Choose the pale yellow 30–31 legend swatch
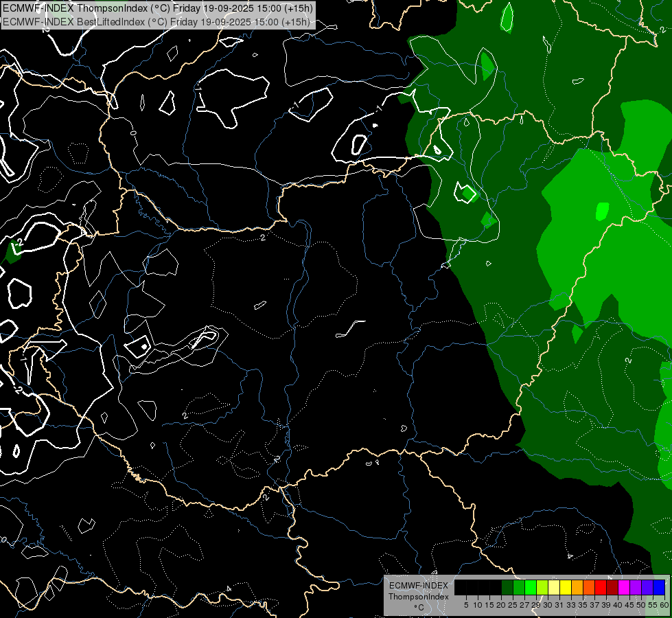This screenshot has width=672, height=618. [x=554, y=587]
